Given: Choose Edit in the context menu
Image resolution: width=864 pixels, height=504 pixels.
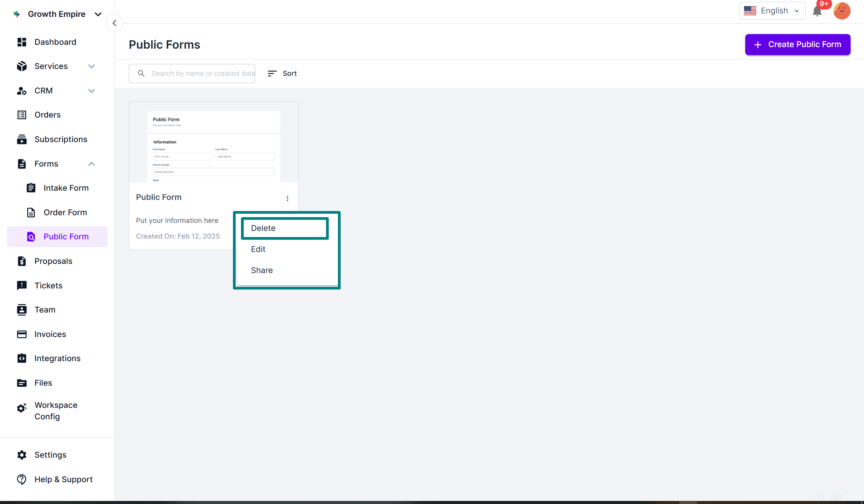Looking at the screenshot, I should tap(258, 249).
